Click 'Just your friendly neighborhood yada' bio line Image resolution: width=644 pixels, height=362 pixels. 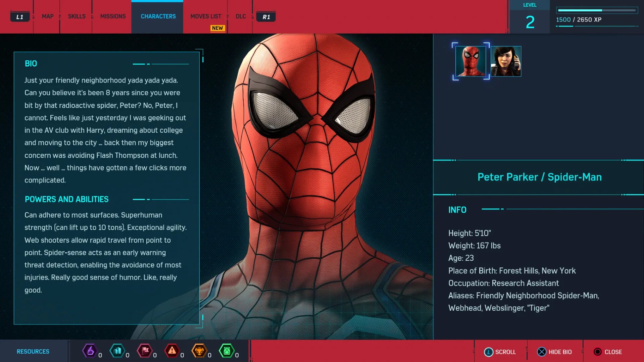(x=101, y=81)
